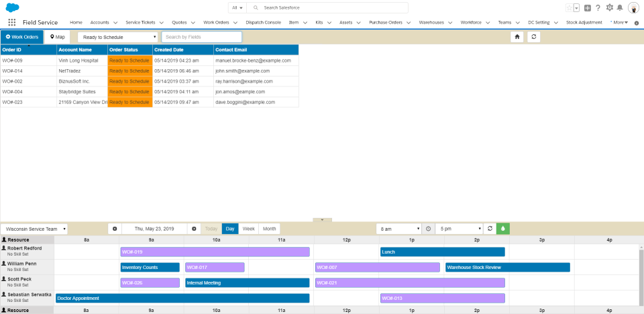Viewport: 644px width, 314px height.
Task: Click the Search by Fields input
Action: pos(202,37)
